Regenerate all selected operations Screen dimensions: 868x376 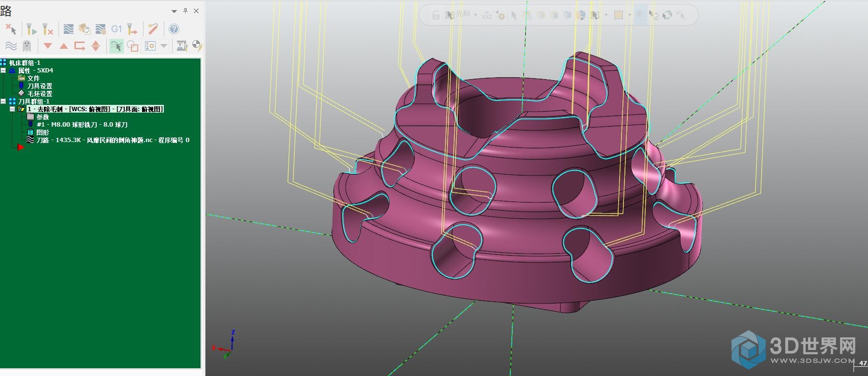click(31, 29)
